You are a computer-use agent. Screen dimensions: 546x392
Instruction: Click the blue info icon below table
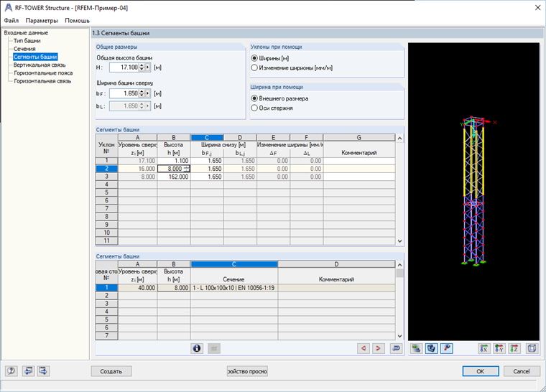point(197,348)
